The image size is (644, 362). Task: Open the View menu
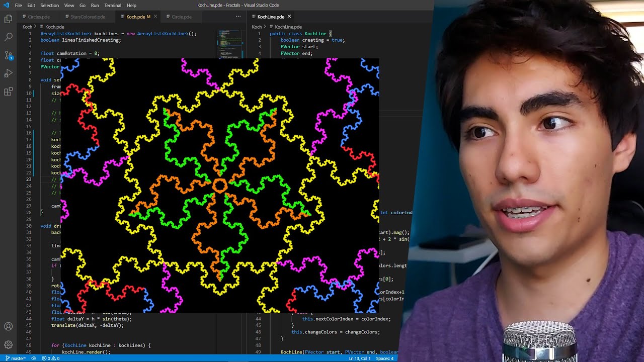click(x=69, y=5)
